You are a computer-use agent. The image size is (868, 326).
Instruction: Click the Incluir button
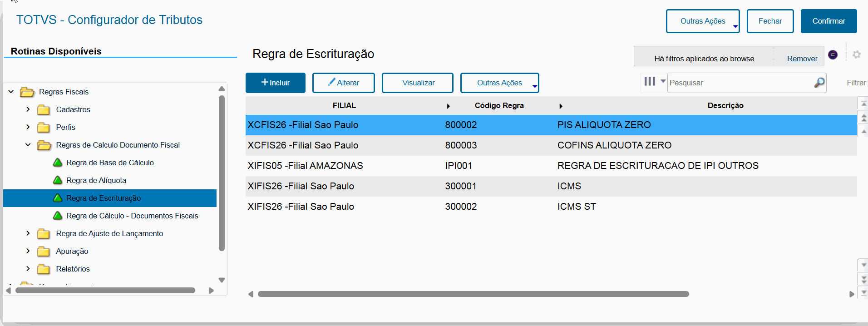tap(276, 83)
